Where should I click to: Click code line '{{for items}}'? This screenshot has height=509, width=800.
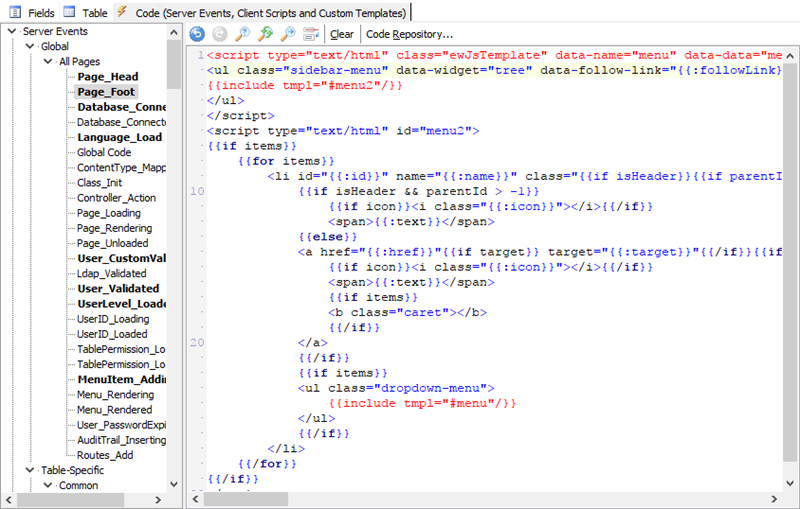286,161
